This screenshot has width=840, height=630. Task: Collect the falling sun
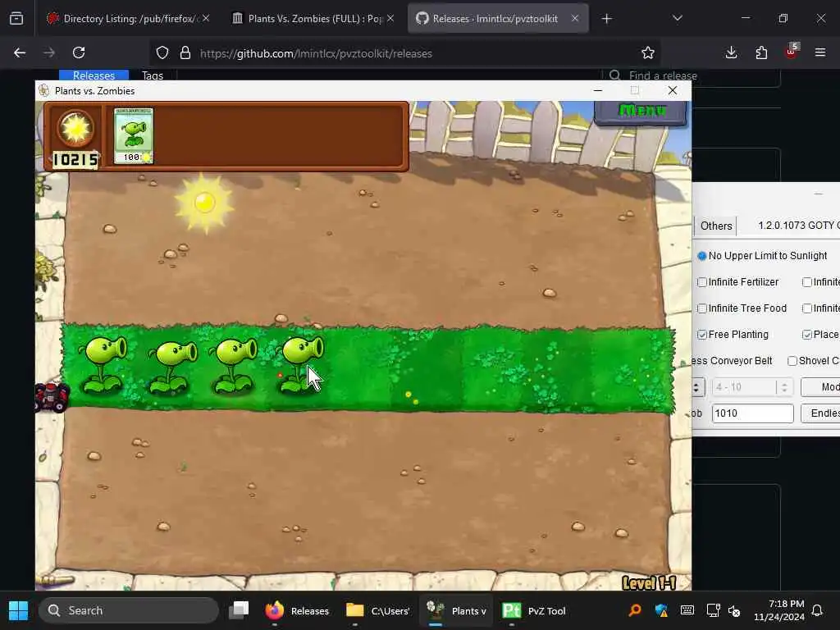(x=204, y=203)
